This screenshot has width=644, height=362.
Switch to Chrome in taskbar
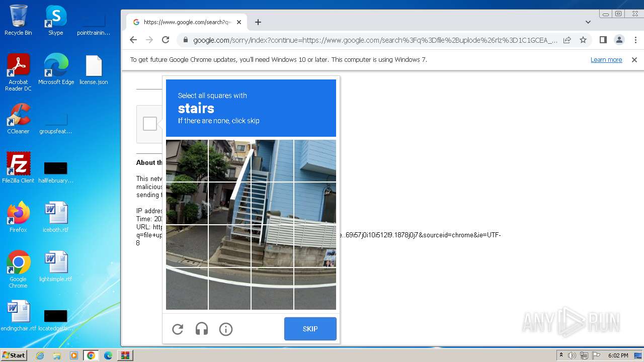pos(91,355)
